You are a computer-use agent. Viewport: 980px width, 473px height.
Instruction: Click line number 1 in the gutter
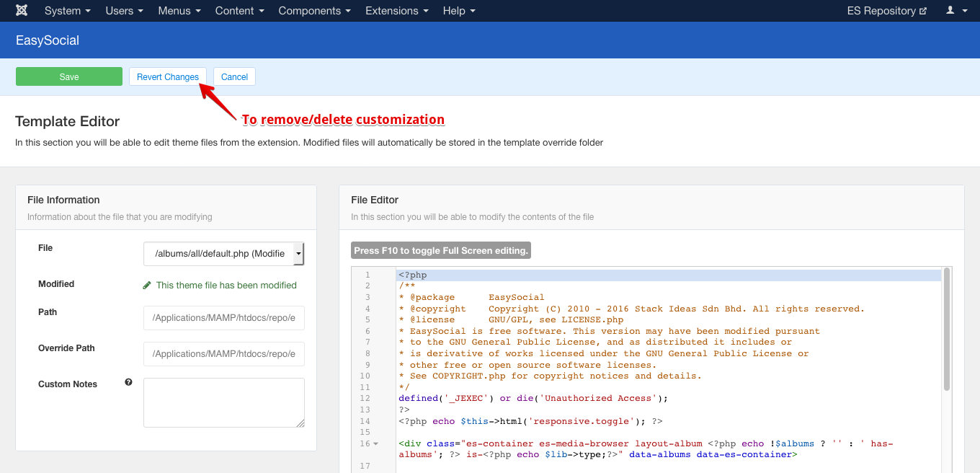tap(367, 275)
